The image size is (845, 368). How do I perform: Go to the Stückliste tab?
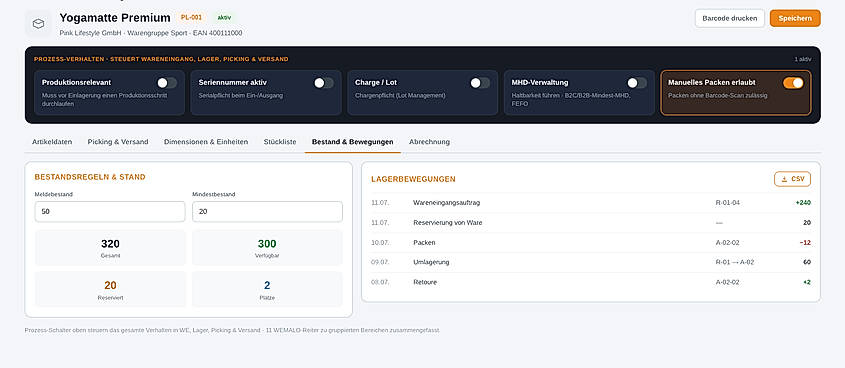[x=280, y=142]
